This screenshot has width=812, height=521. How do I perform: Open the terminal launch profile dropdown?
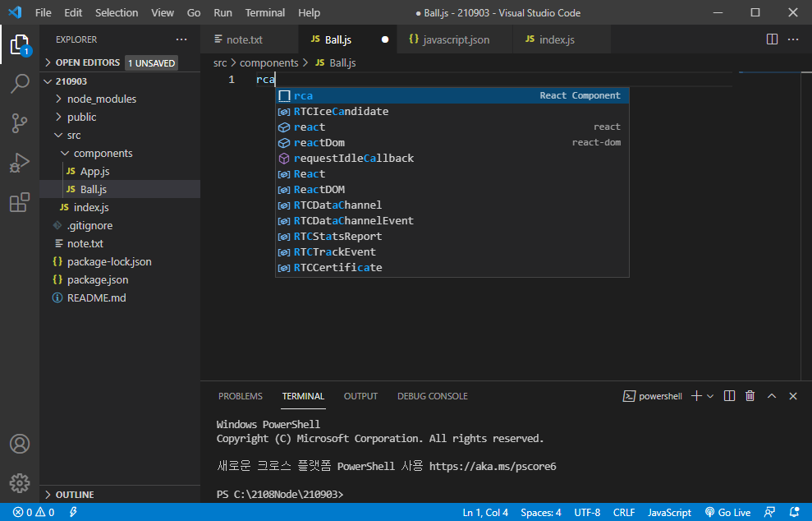[710, 396]
